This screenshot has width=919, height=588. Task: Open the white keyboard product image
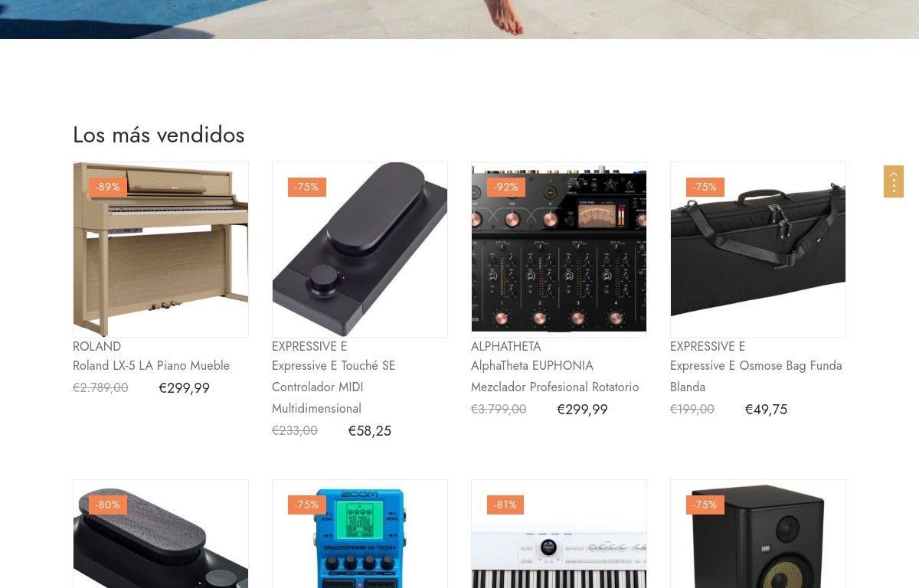point(559,534)
